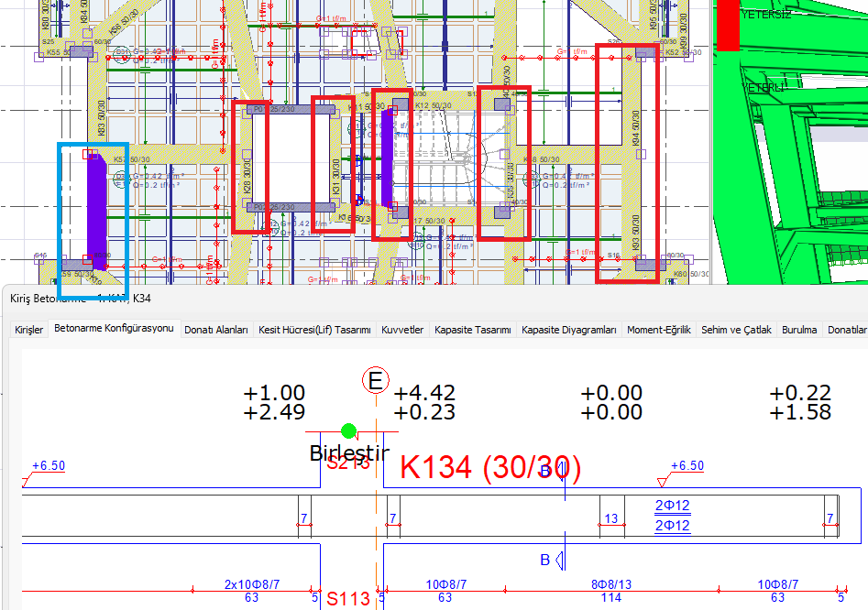Select the axis E circle marker
The image size is (868, 610).
[x=375, y=380]
